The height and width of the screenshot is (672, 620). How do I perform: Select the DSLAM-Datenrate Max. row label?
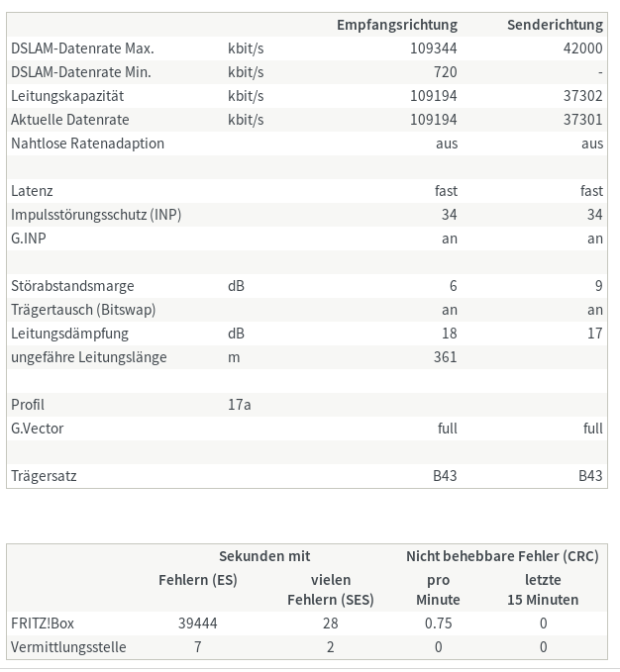82,48
